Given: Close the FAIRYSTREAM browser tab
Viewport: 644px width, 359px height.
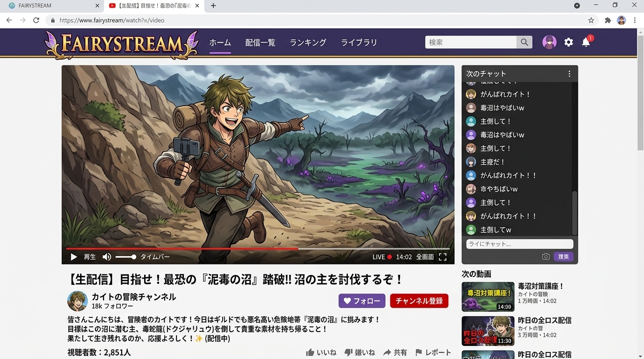Looking at the screenshot, I should tap(97, 6).
